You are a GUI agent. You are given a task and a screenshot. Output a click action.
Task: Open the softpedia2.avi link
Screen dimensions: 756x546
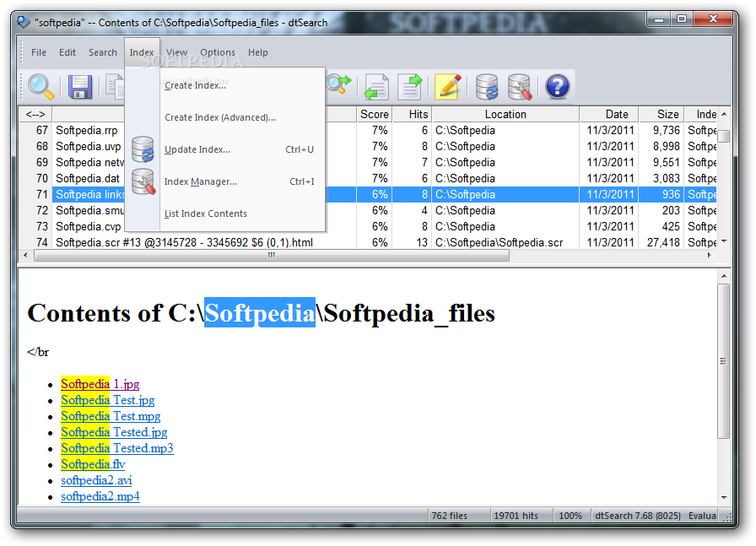(96, 480)
